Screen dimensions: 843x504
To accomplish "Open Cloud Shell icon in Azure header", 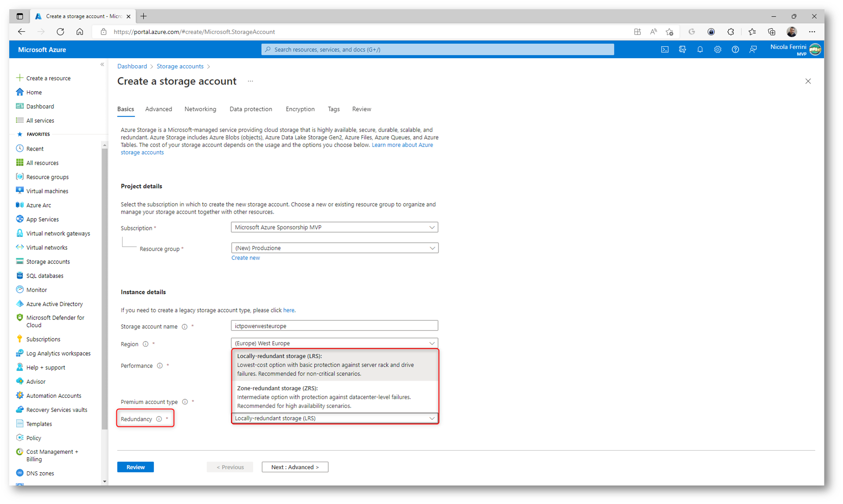I will 665,49.
